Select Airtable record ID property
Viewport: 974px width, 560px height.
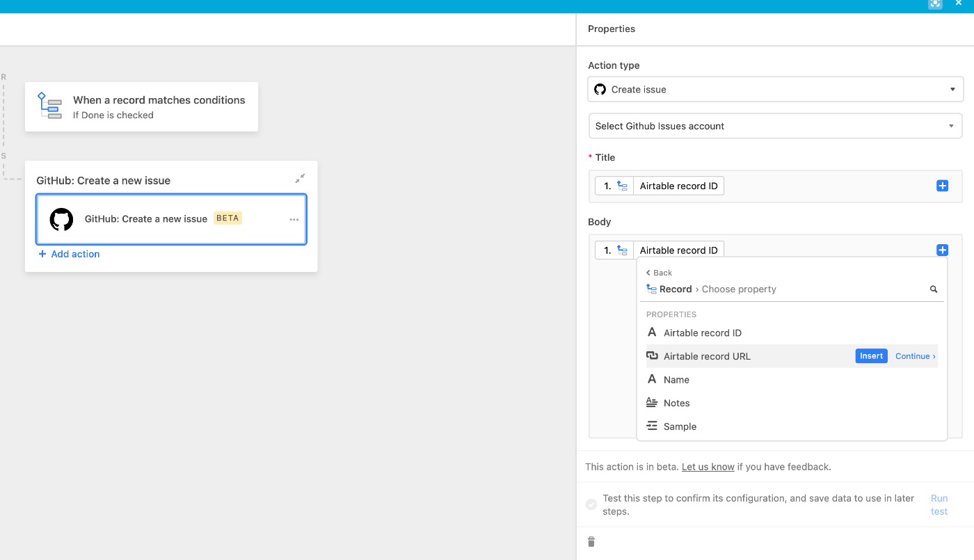pos(792,333)
